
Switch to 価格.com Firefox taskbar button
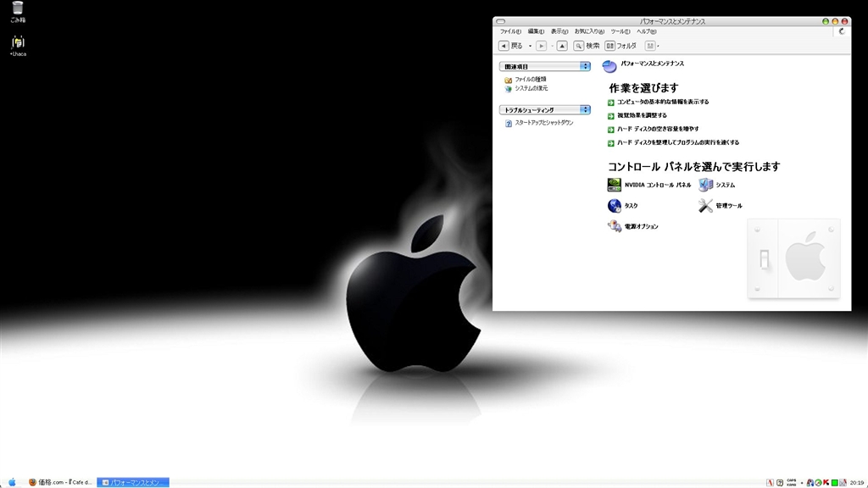tap(60, 482)
